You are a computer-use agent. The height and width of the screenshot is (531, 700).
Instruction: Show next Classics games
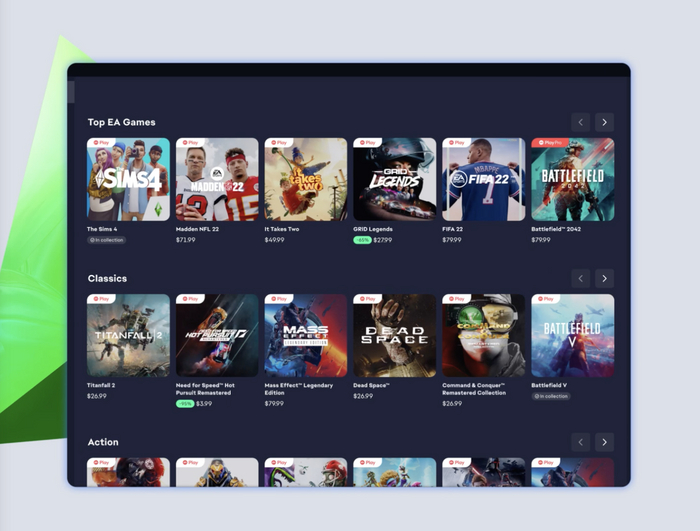pos(604,279)
